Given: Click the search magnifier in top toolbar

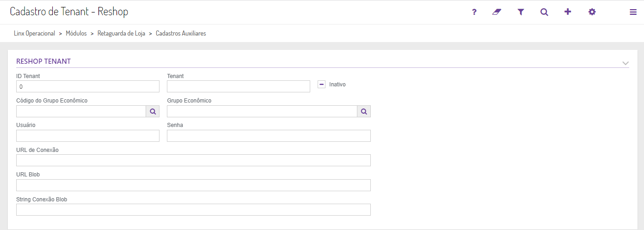Looking at the screenshot, I should click(x=544, y=12).
